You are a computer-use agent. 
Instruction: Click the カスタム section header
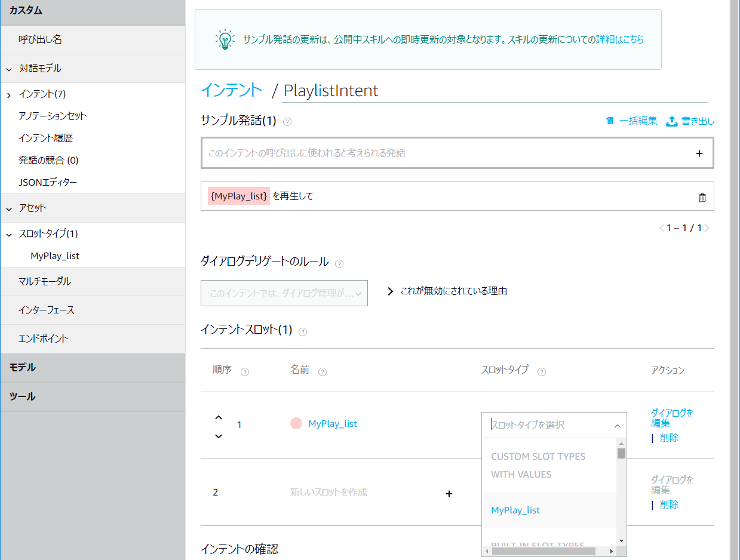pos(93,10)
